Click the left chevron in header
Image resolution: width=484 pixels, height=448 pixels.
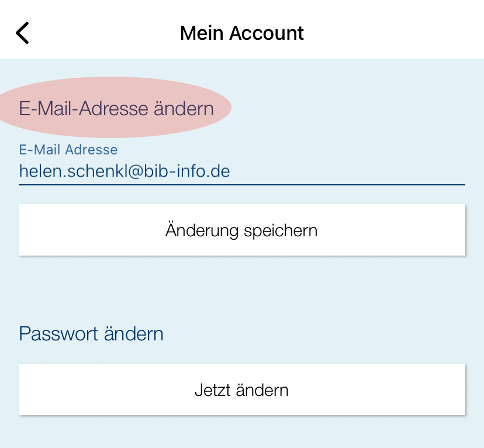tap(22, 33)
